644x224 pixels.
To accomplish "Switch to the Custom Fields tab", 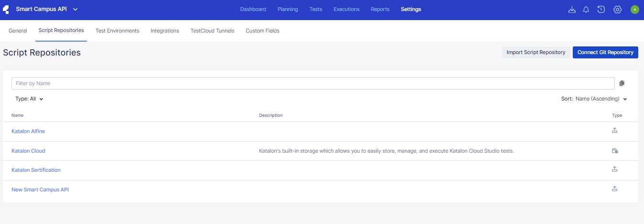I will coord(262,31).
